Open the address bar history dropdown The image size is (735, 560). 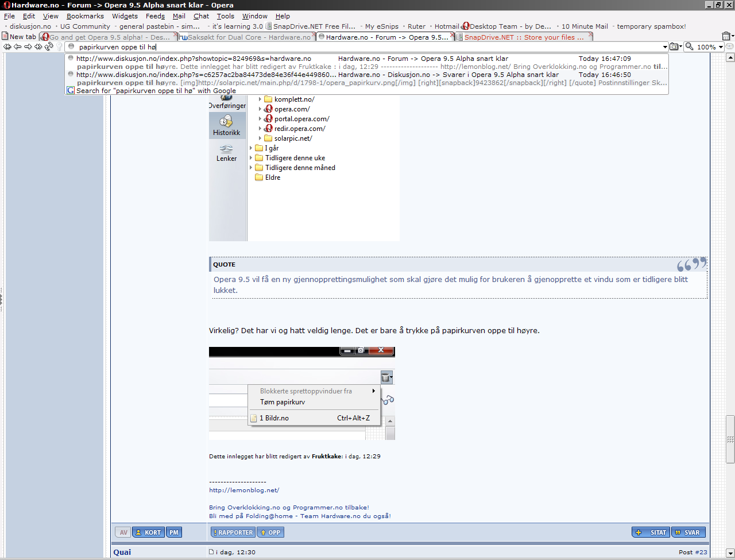pos(665,47)
